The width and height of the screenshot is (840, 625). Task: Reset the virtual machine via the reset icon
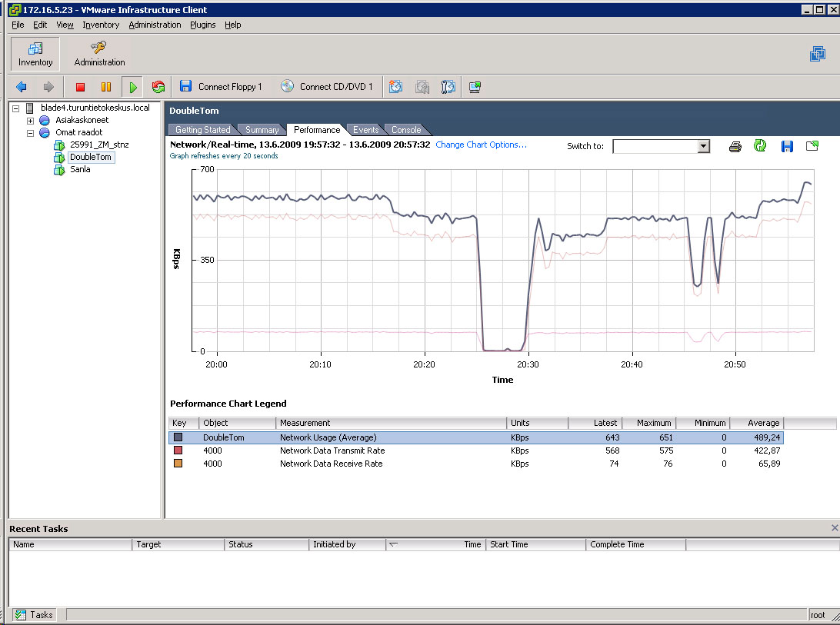point(158,87)
